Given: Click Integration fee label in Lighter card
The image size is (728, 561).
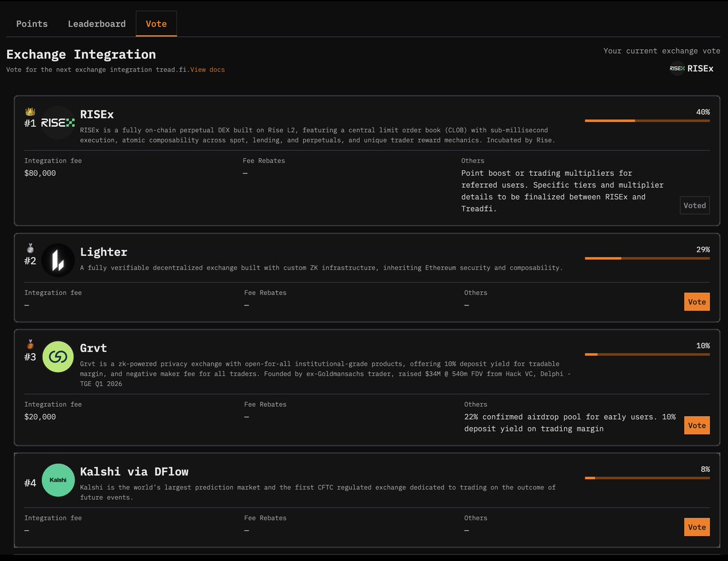Looking at the screenshot, I should [53, 293].
